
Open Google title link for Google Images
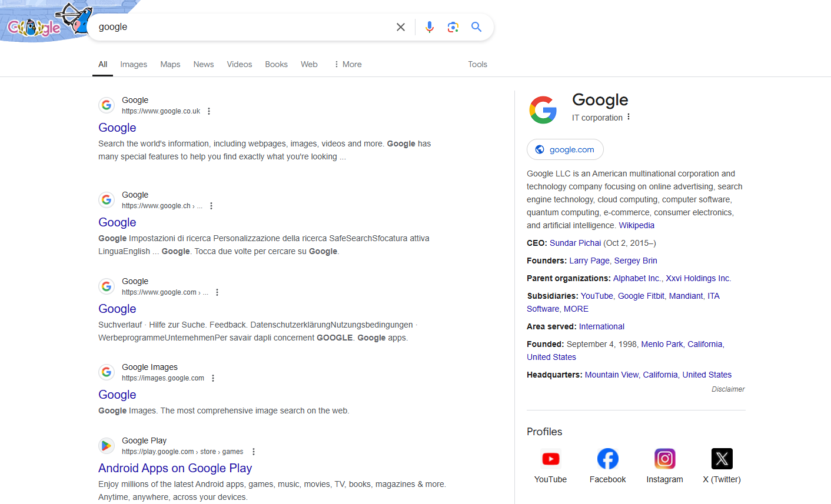tap(117, 395)
